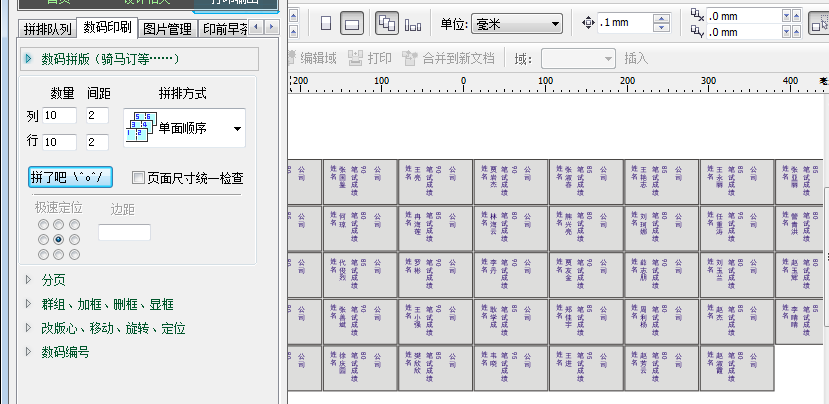Image resolution: width=829 pixels, height=404 pixels.
Task: Select portrait page orientation icon
Action: tap(326, 24)
